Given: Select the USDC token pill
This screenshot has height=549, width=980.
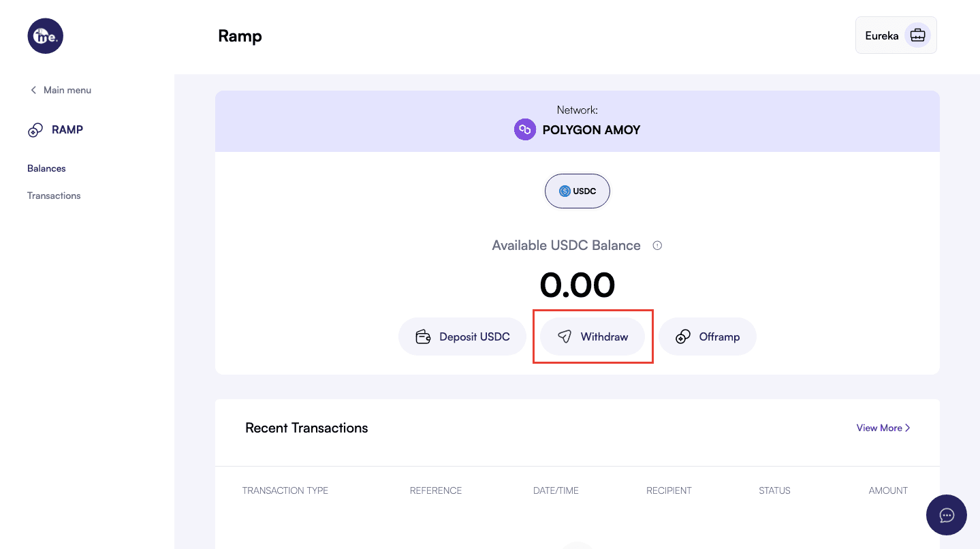Looking at the screenshot, I should [x=577, y=191].
